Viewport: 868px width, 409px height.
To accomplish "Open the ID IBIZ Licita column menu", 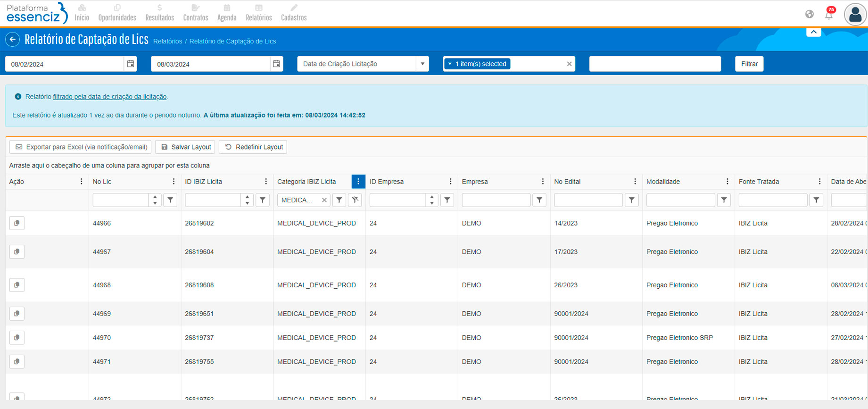I will point(266,182).
